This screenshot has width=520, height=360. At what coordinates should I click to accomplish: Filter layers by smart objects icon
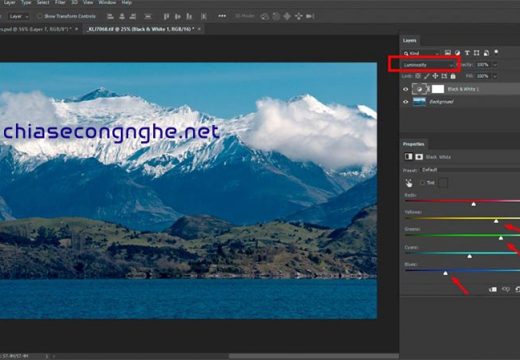point(486,53)
